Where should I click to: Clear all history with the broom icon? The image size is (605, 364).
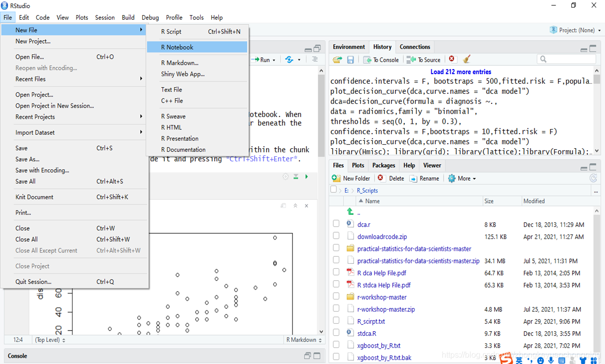(x=466, y=59)
